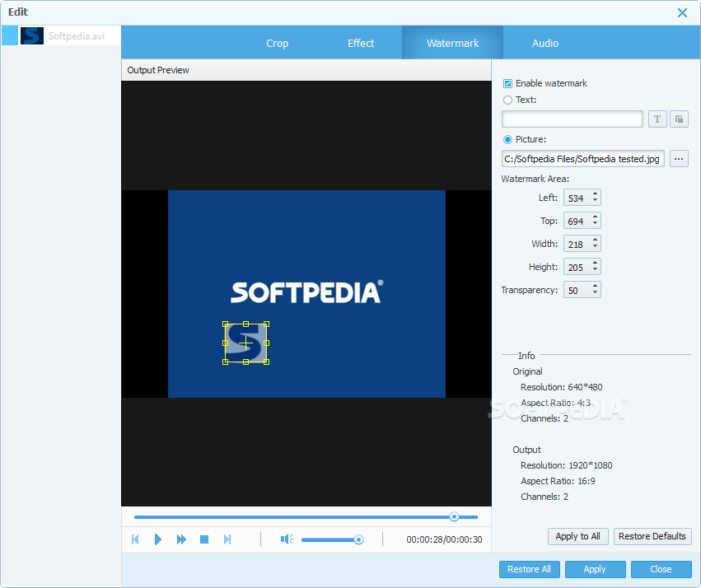This screenshot has height=588, width=701.
Task: Click the Width value field 218
Action: click(577, 244)
